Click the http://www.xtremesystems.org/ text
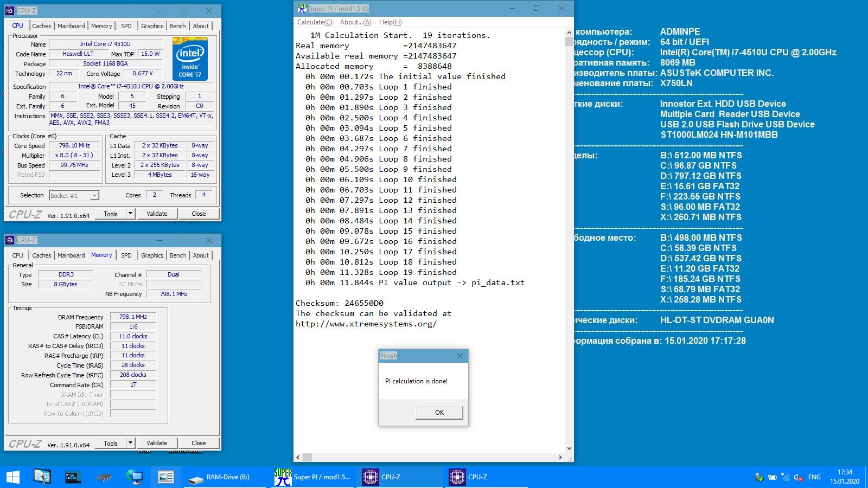Image resolution: width=868 pixels, height=488 pixels. pos(366,324)
